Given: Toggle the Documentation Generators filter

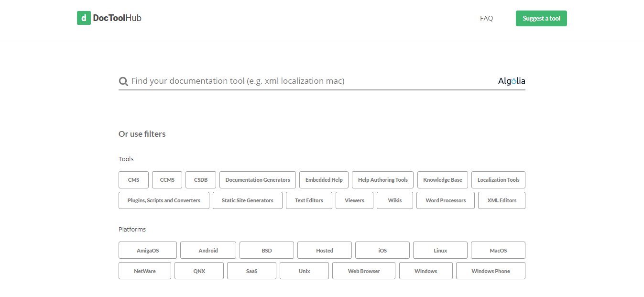Looking at the screenshot, I should click(x=257, y=180).
